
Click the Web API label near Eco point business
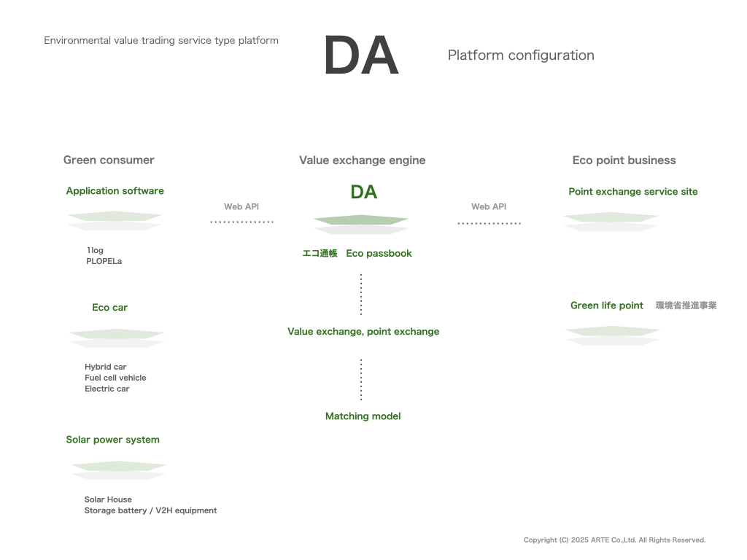(x=489, y=206)
